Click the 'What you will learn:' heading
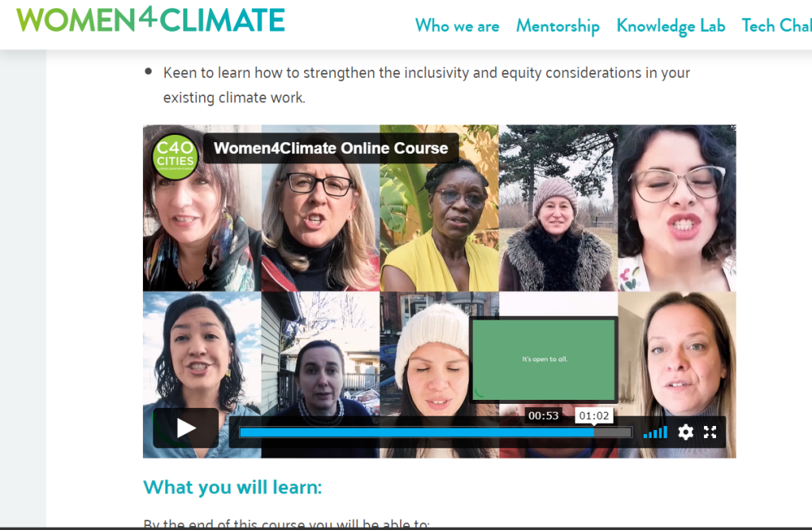The width and height of the screenshot is (812, 530). pyautogui.click(x=233, y=487)
